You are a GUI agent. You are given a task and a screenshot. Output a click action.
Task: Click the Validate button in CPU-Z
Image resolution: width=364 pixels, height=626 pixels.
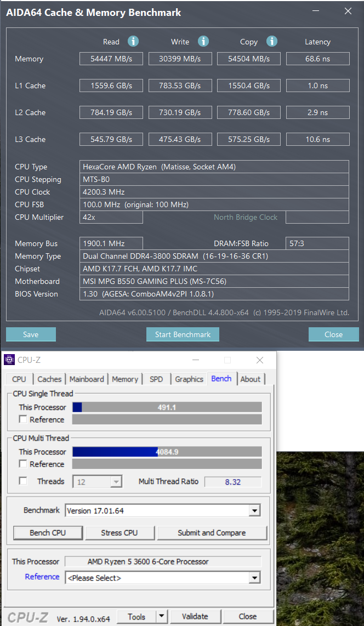(x=195, y=617)
